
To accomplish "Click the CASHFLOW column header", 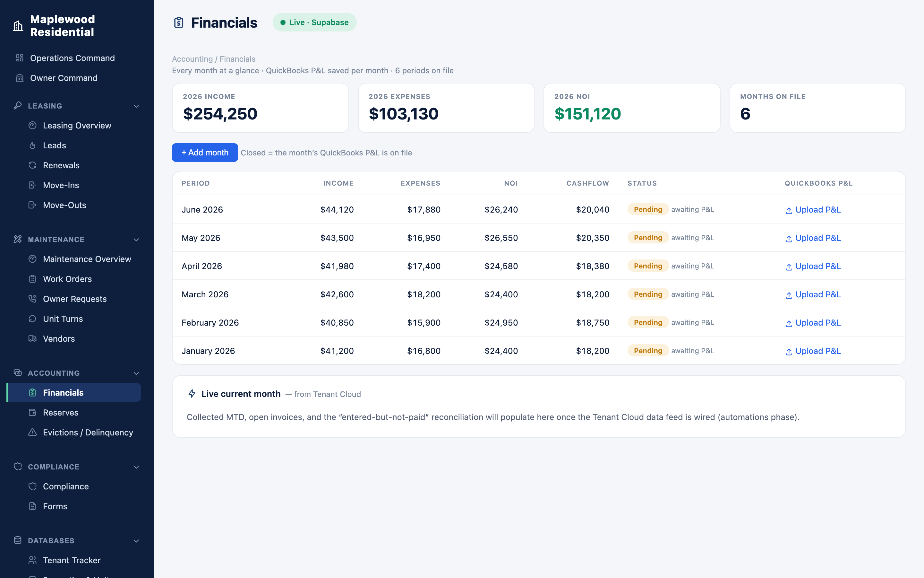I will [x=588, y=183].
